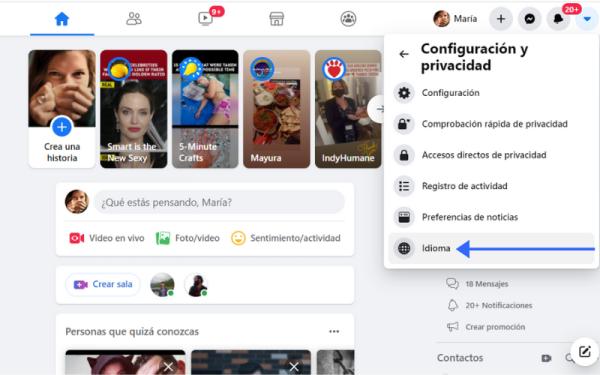Click the lock icon for Comprobación rápida
This screenshot has width=600, height=375.
coord(404,124)
